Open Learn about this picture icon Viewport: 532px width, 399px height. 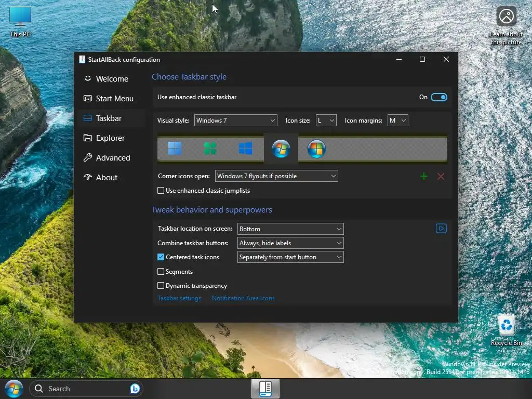click(x=506, y=26)
